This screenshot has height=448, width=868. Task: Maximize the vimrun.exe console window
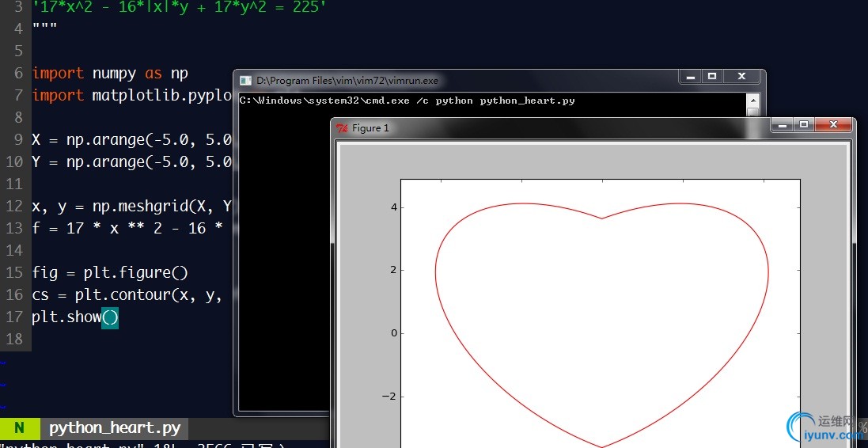[712, 77]
